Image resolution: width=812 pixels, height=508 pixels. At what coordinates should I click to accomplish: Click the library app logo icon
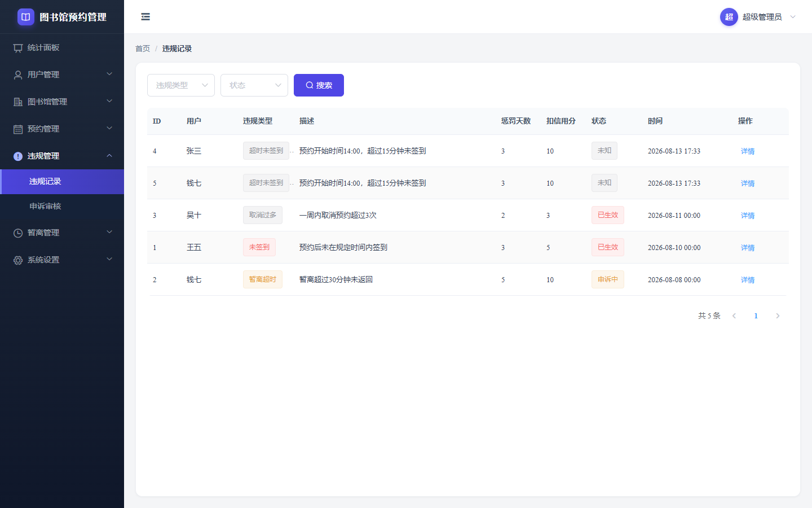point(26,17)
